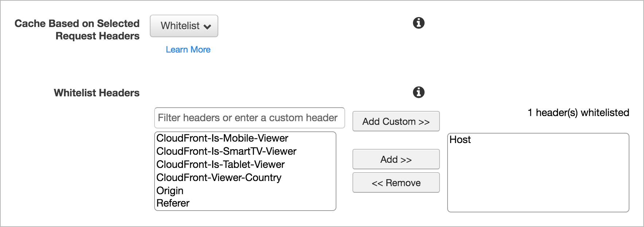
Task: Click Cache Based on Selected Request Headers label
Action: pyautogui.click(x=77, y=30)
